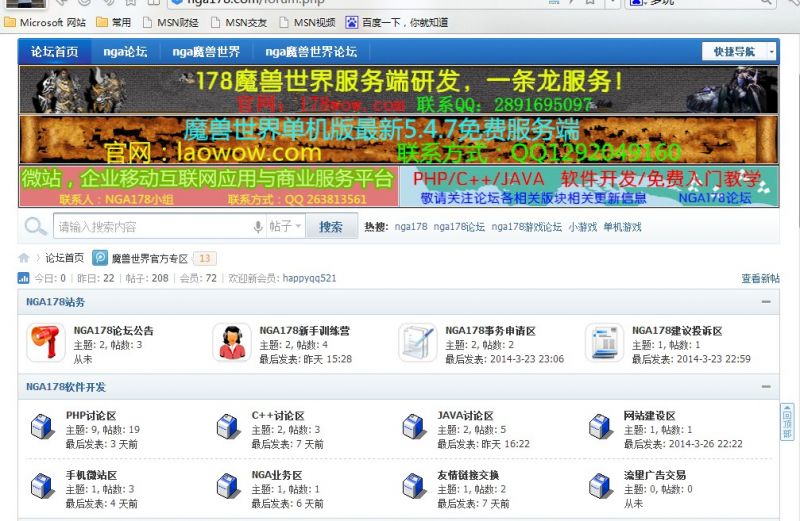Open the 流量广告交易 forum title

(x=655, y=475)
